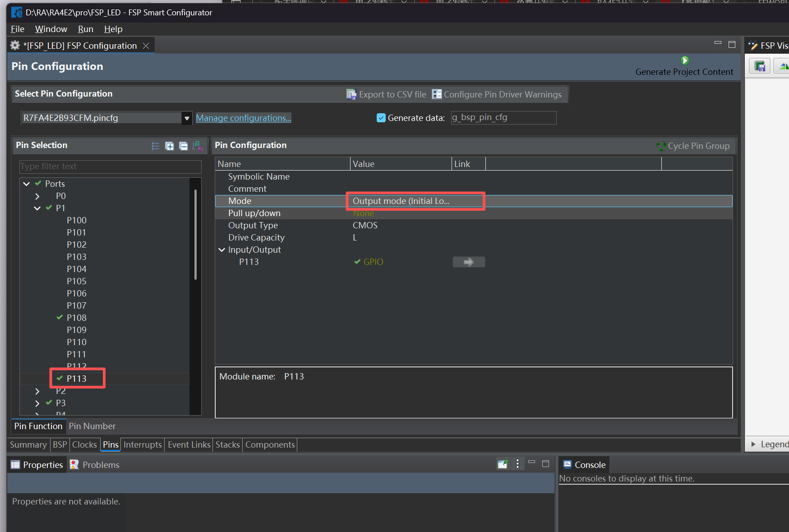Screen dimensions: 789x532
Task: Click the g_bsp_pin_cfg data field
Action: pyautogui.click(x=503, y=118)
